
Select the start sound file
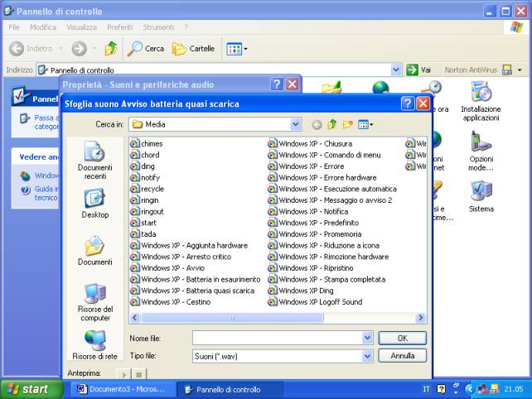tap(143, 223)
